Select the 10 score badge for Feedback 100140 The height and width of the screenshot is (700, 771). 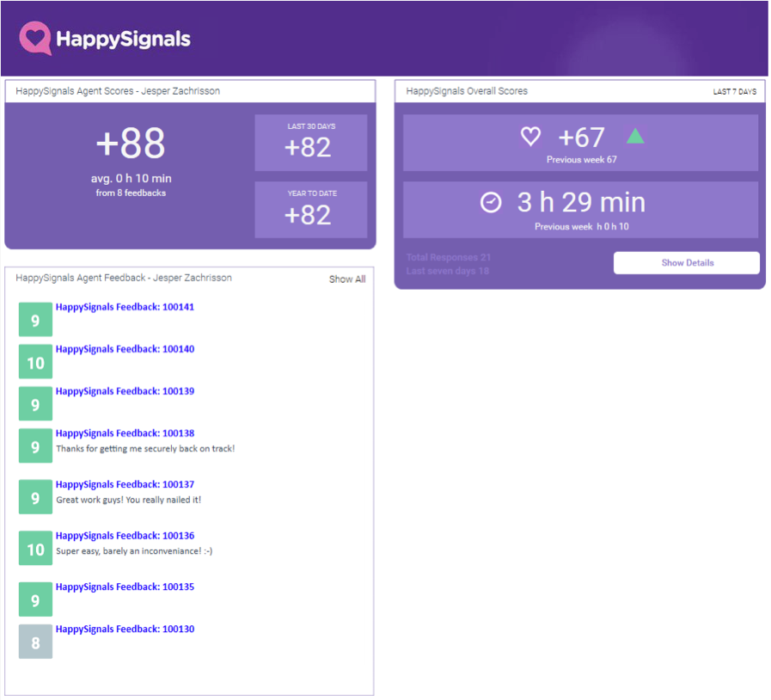click(34, 361)
